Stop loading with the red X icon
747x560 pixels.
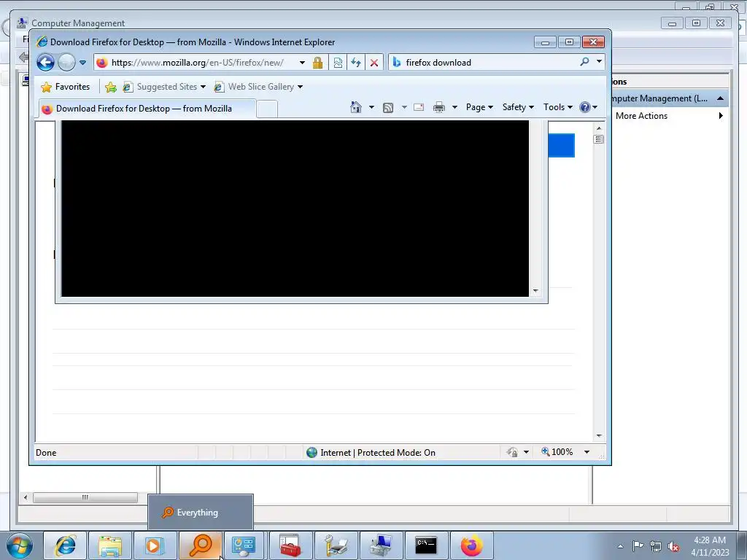pos(374,63)
